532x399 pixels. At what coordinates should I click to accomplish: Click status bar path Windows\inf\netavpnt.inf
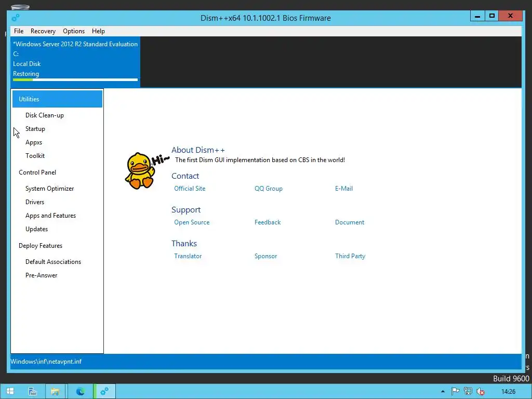(x=46, y=362)
